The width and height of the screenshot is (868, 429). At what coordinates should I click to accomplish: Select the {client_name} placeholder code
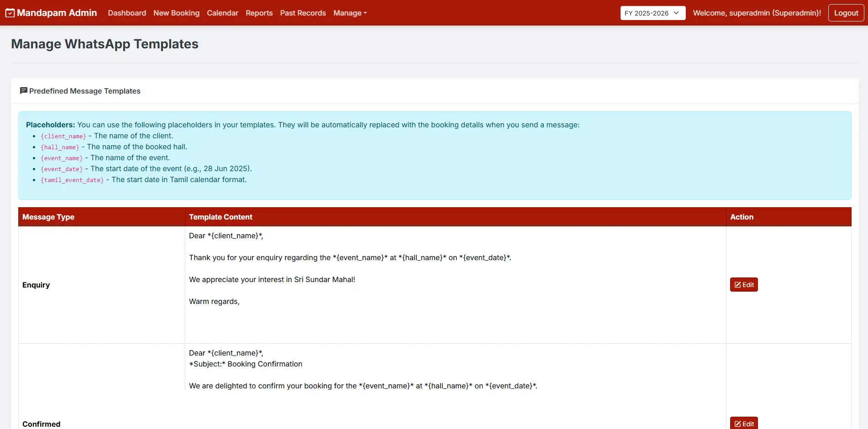63,136
